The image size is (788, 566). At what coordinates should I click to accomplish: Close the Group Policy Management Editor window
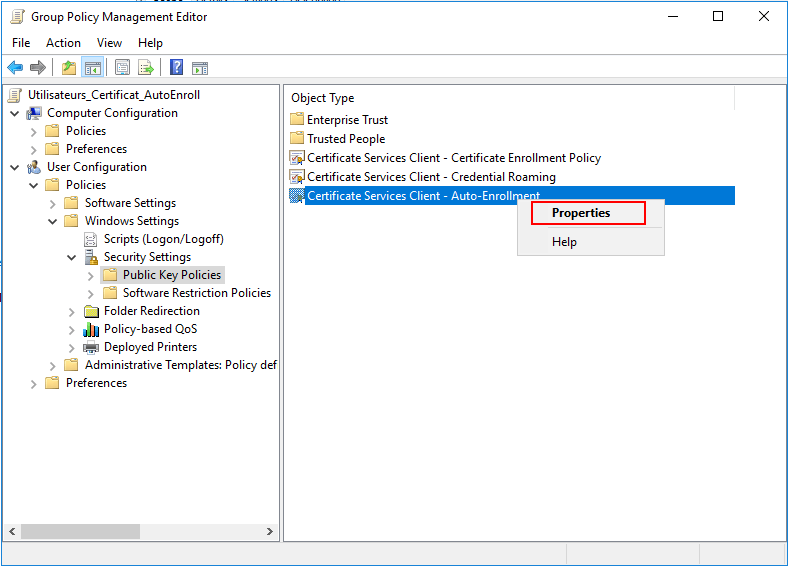[764, 17]
